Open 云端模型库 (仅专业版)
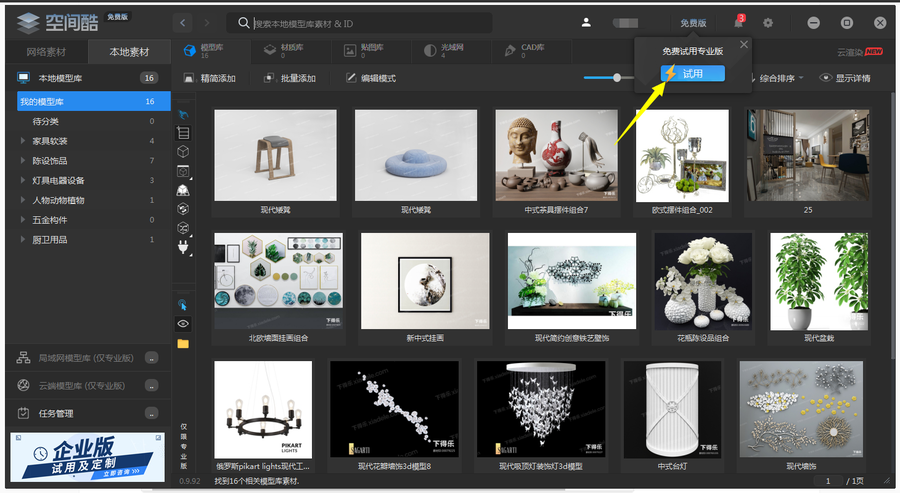This screenshot has height=493, width=900. click(88, 385)
